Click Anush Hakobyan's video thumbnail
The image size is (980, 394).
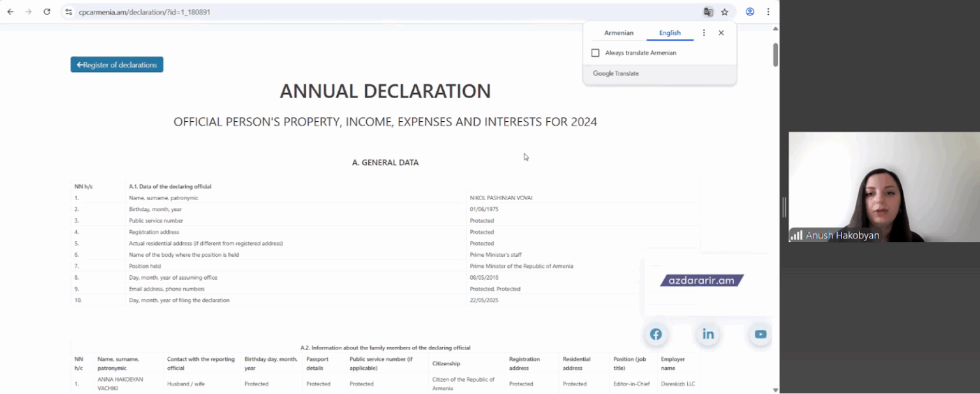884,187
